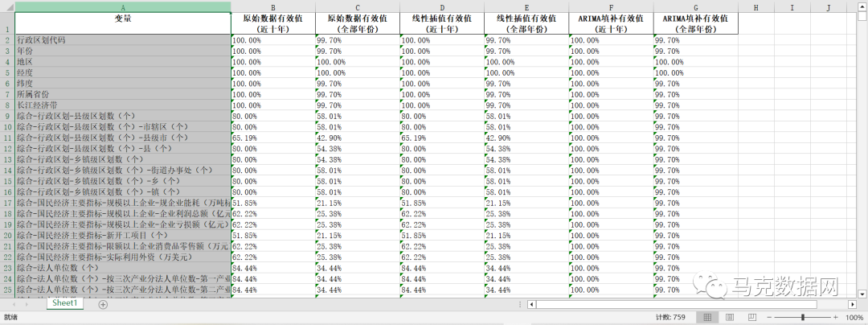Viewport: 868px width, 325px height.
Task: Click 计数: 759 in status bar
Action: 670,317
